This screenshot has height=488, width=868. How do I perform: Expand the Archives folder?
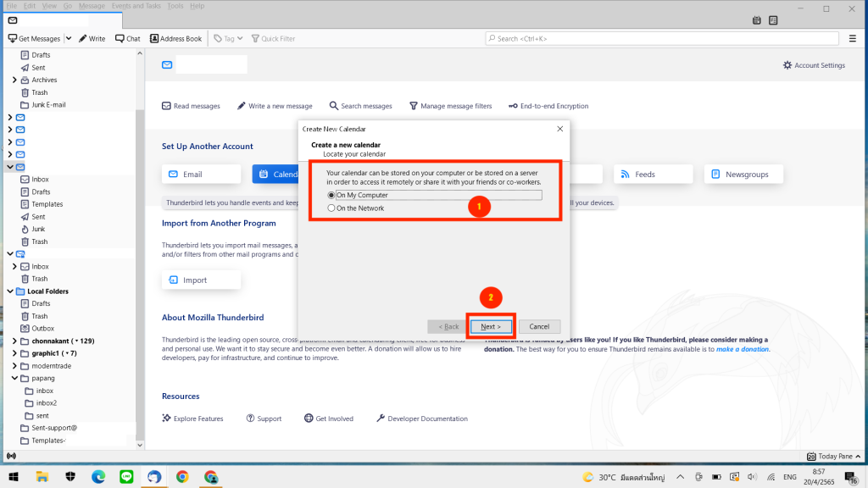click(x=14, y=80)
